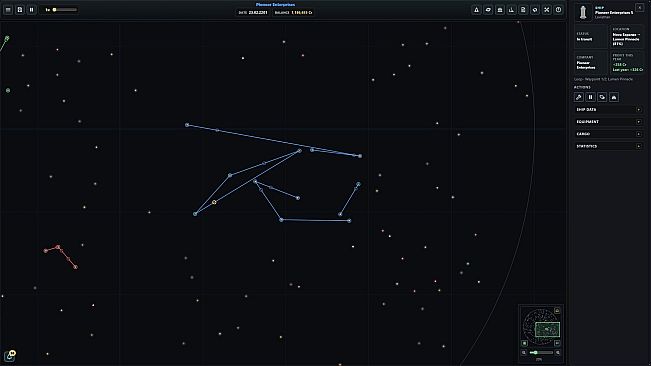Click the ship portrait thumbnail
Viewport: 651px width, 366px height.
pyautogui.click(x=583, y=12)
